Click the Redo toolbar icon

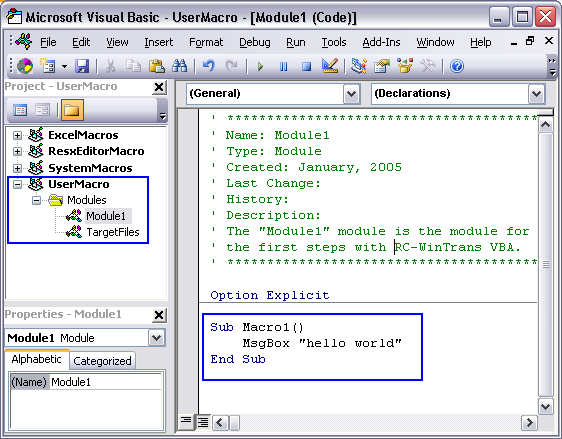(x=231, y=66)
